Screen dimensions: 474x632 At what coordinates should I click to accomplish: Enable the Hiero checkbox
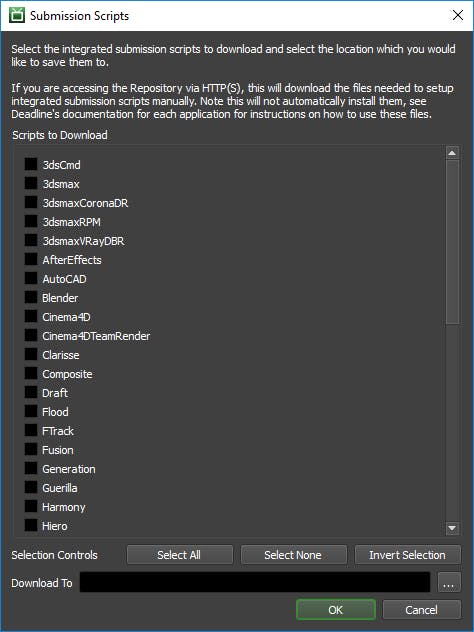click(x=31, y=525)
